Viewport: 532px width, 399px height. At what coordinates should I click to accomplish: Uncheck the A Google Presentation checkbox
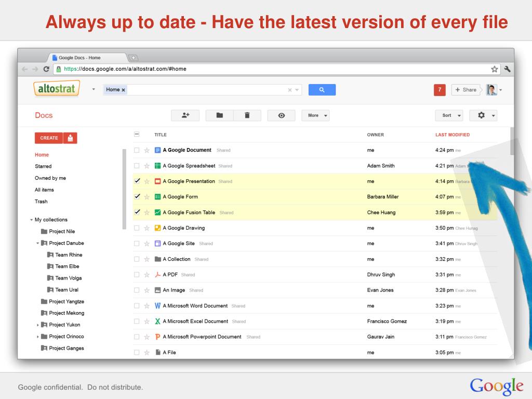coord(137,181)
